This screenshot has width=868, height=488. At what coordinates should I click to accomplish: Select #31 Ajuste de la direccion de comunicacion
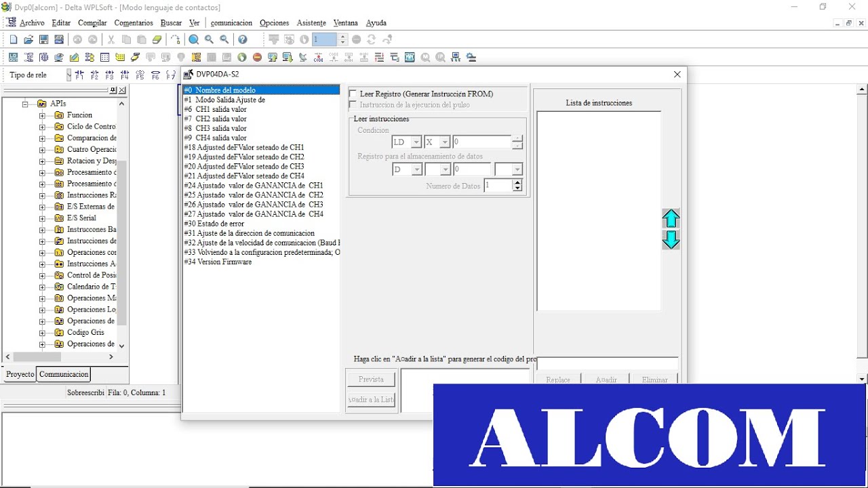[x=261, y=233]
